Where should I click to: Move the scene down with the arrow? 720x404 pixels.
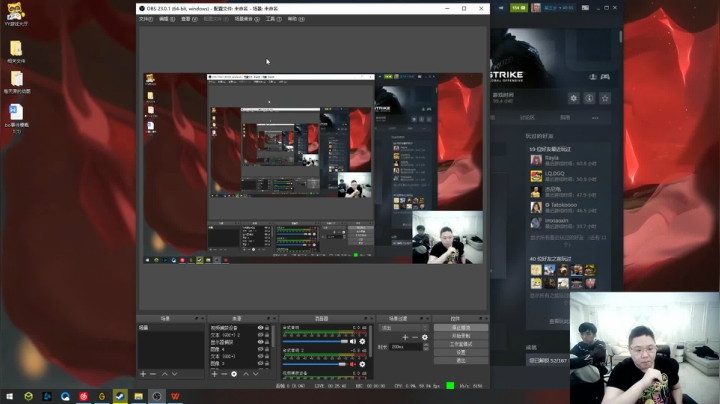click(174, 374)
